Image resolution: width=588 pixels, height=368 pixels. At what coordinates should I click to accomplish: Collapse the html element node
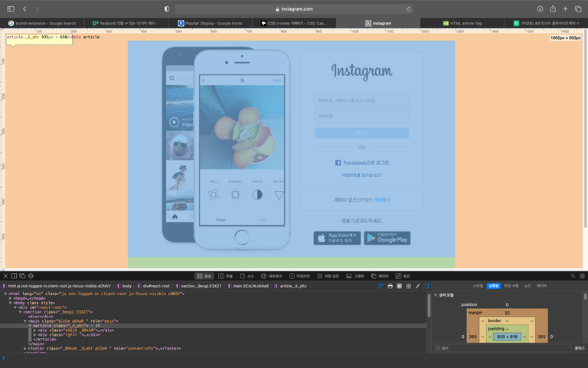pyautogui.click(x=5, y=294)
